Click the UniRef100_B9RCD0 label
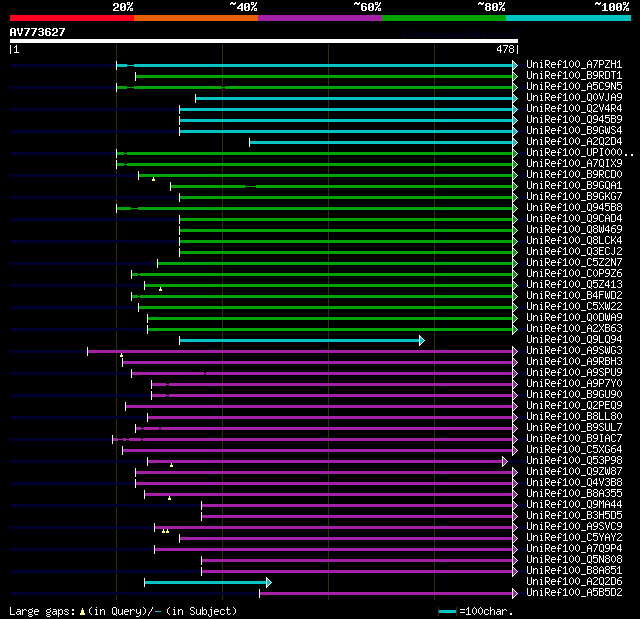640x619 pixels. point(574,175)
